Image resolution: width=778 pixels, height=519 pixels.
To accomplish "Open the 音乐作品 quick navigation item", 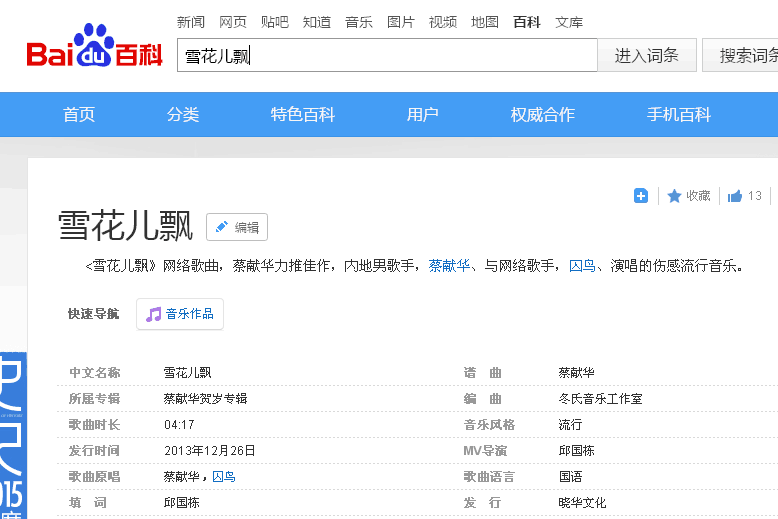I will coord(180,314).
